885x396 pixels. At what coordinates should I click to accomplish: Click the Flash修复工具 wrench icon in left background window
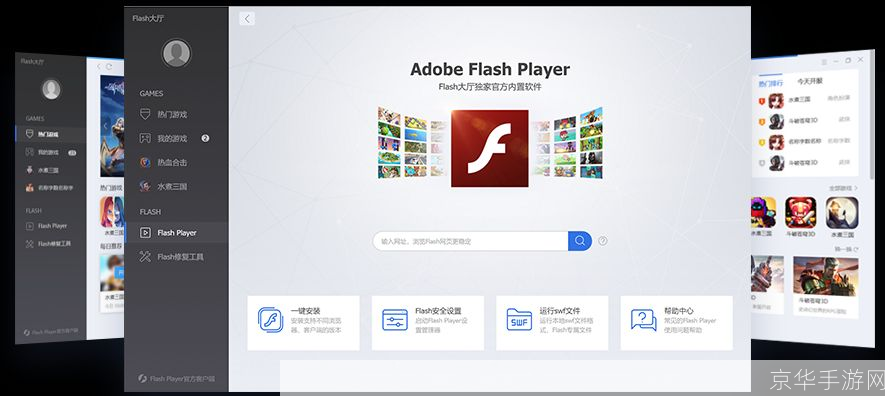click(30, 244)
